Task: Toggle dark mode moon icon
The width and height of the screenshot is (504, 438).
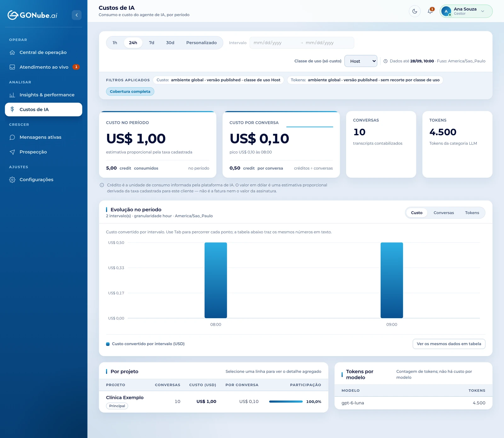Action: (x=415, y=11)
